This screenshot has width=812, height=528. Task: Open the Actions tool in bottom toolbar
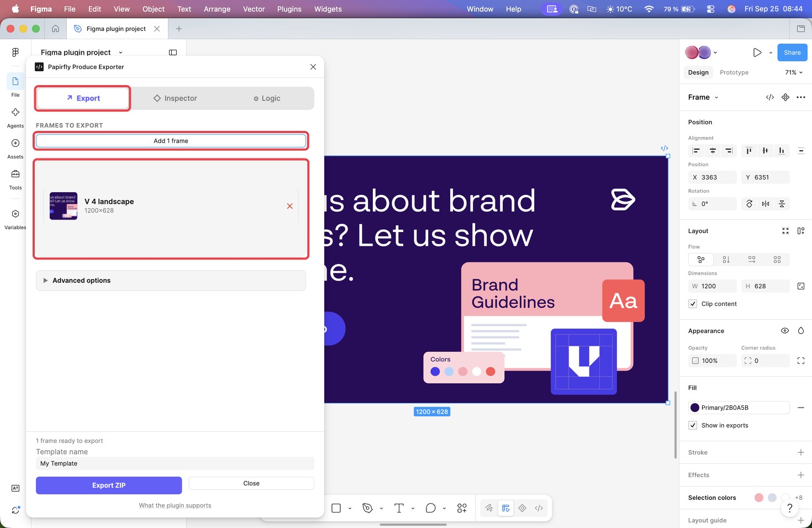[x=462, y=508]
